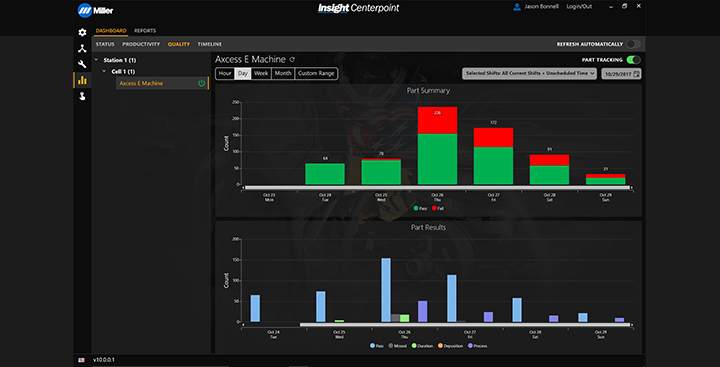Click the Insight Centerpoint title logo
Viewport: 720px width, 367px height.
359,8
